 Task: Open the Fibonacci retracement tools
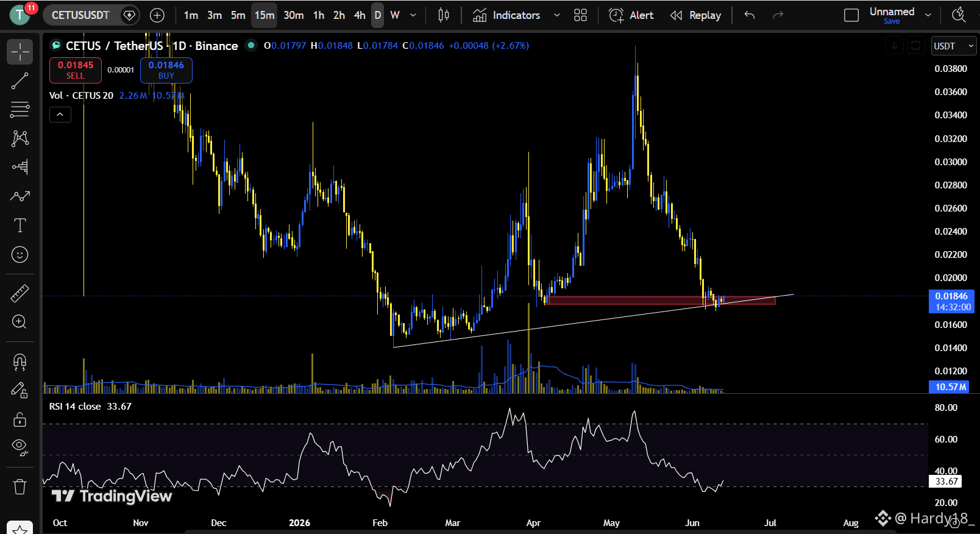(x=20, y=110)
